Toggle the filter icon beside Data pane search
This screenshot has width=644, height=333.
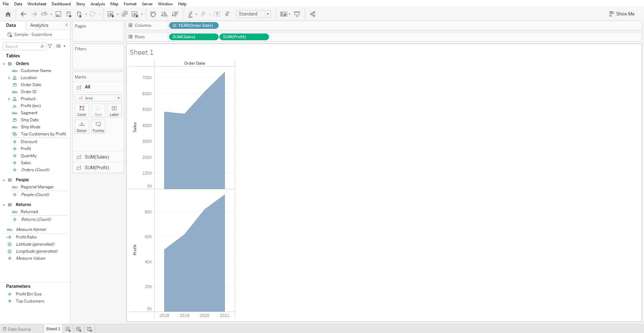point(50,46)
